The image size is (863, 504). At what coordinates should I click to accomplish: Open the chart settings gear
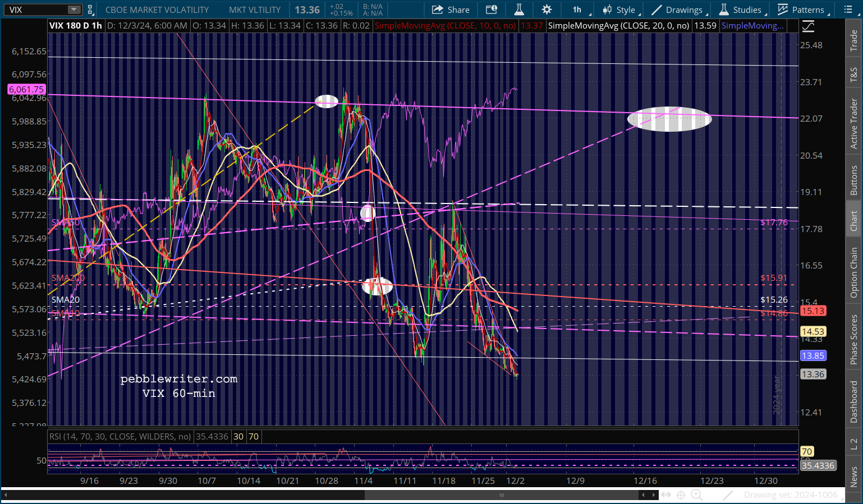coord(547,10)
